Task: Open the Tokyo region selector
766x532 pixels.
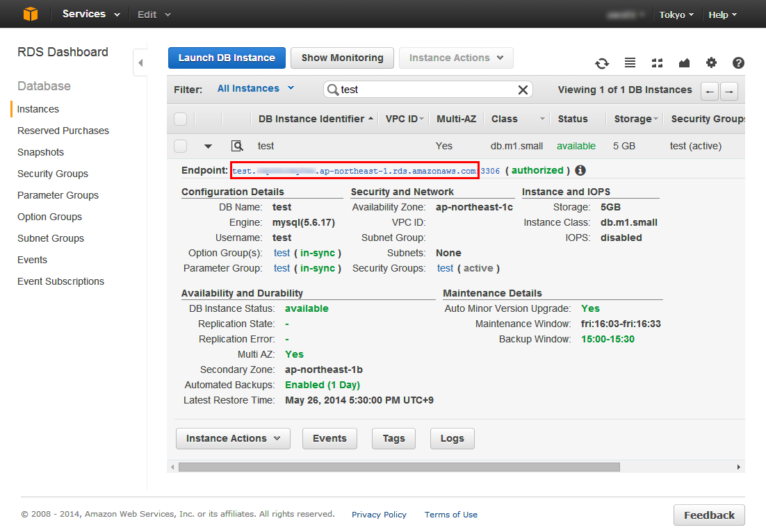Action: click(x=676, y=15)
